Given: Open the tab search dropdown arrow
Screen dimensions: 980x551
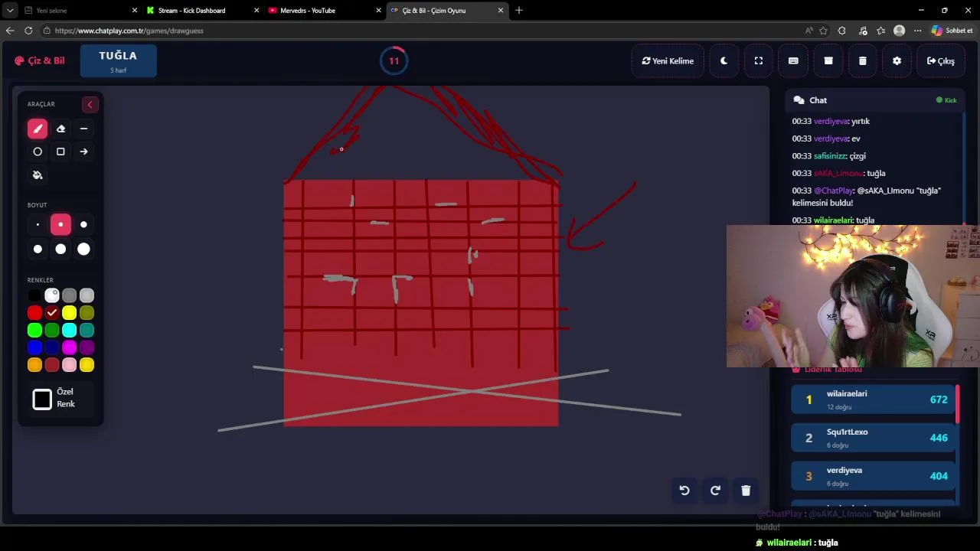Looking at the screenshot, I should (9, 11).
